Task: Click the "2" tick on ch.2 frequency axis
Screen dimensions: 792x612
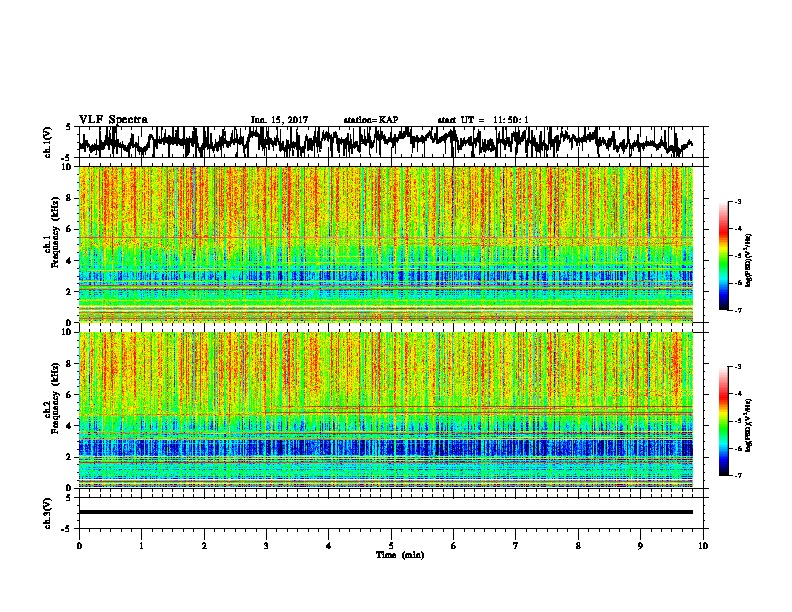Action: point(70,456)
